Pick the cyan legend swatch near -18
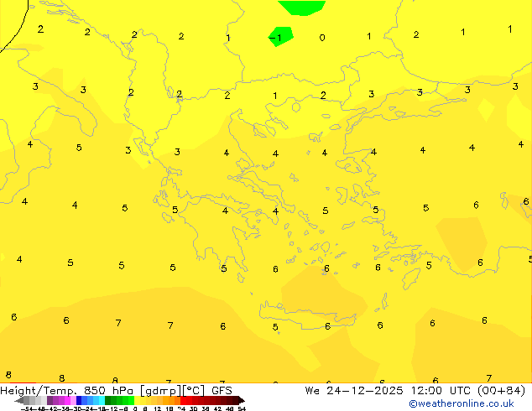Image resolution: width=532 pixels, height=411 pixels. click(x=102, y=400)
